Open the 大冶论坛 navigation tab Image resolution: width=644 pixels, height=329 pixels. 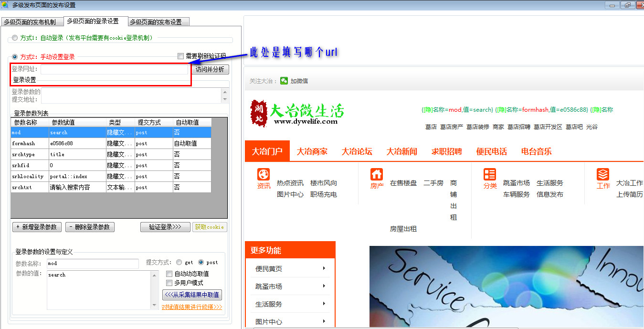point(357,151)
